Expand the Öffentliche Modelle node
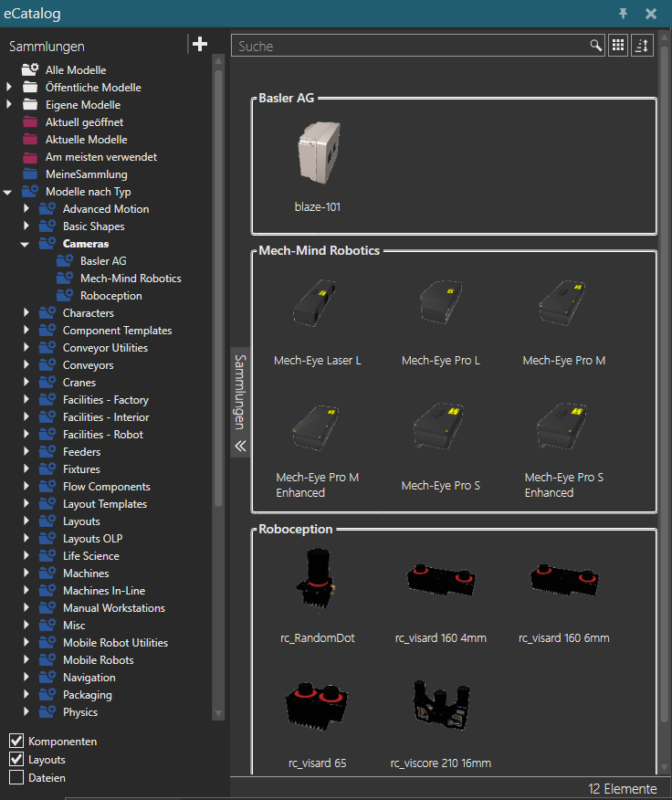 (9, 88)
